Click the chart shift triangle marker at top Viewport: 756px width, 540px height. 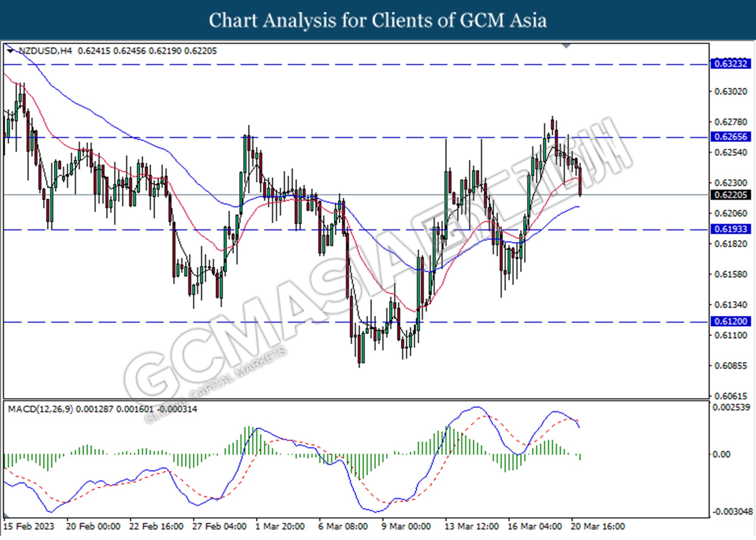click(566, 46)
